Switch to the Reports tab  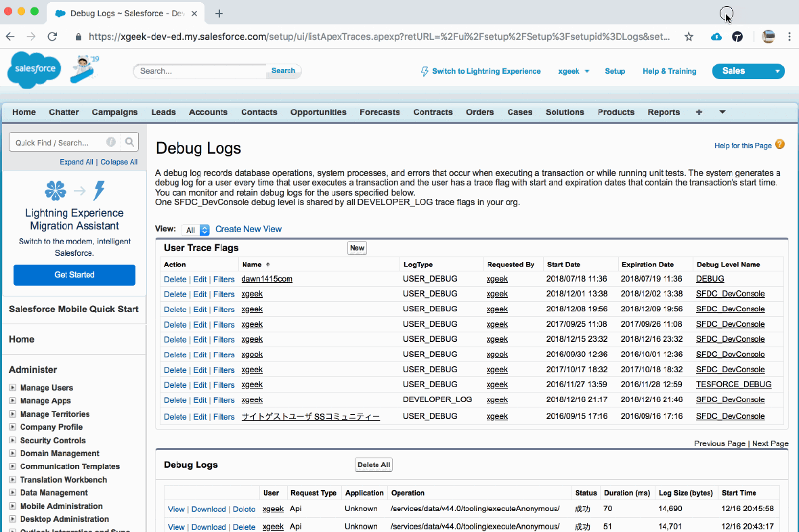(664, 112)
